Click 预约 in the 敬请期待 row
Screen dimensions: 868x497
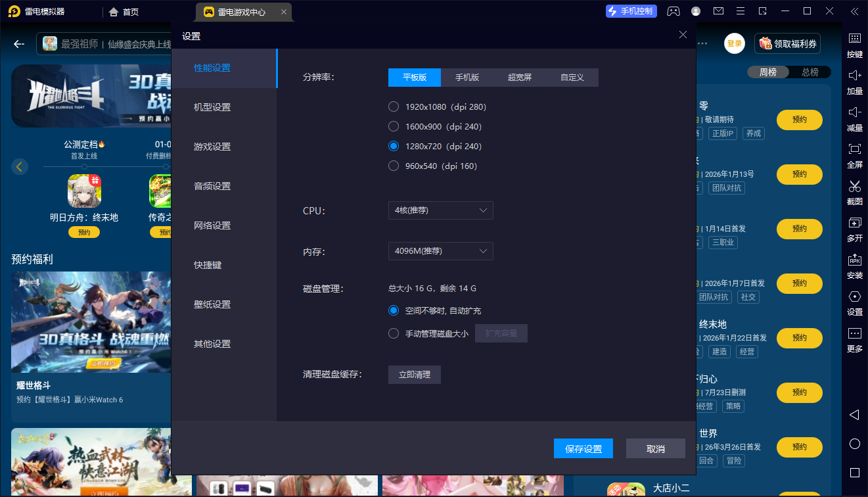click(800, 120)
